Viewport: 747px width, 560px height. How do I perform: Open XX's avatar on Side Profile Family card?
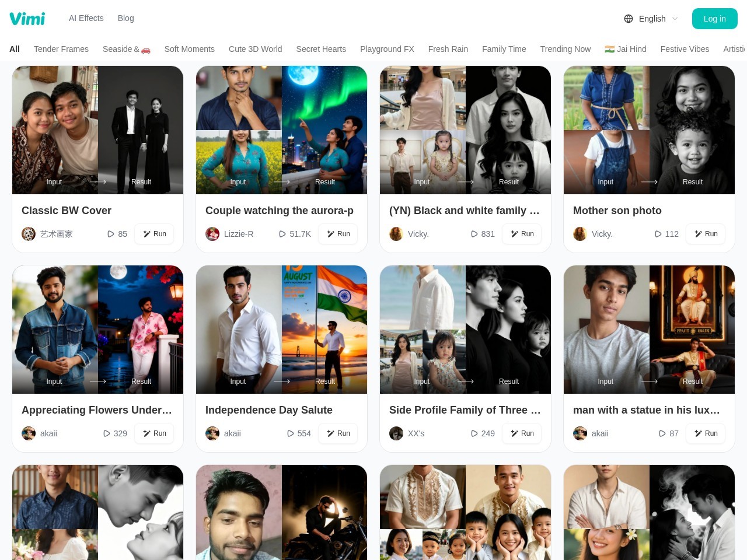coord(396,433)
